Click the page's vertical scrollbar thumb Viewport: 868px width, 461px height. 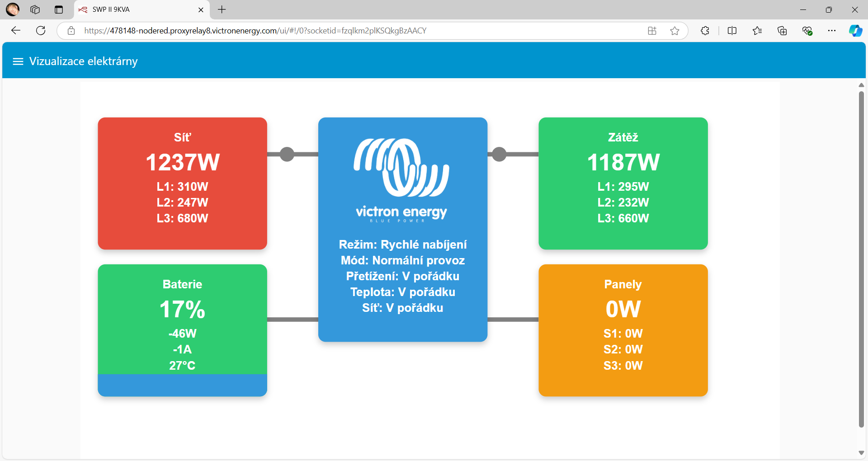coord(861,259)
